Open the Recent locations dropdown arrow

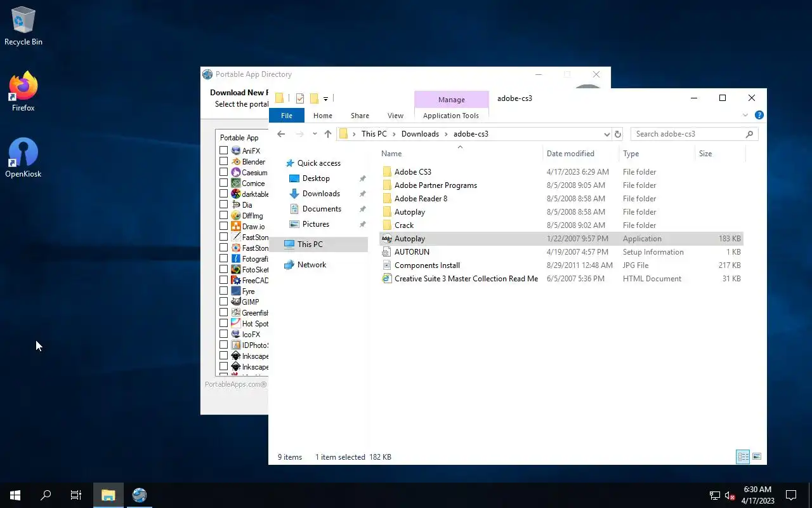[315, 134]
